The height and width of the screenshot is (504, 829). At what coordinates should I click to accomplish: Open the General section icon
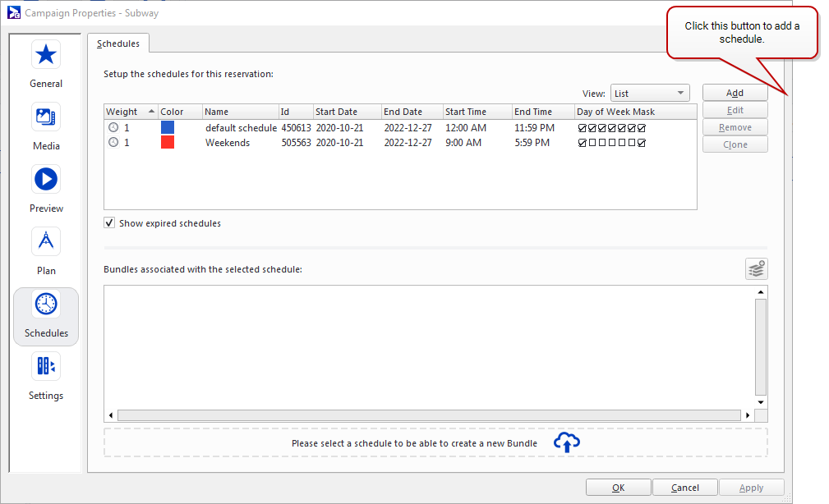tap(46, 55)
